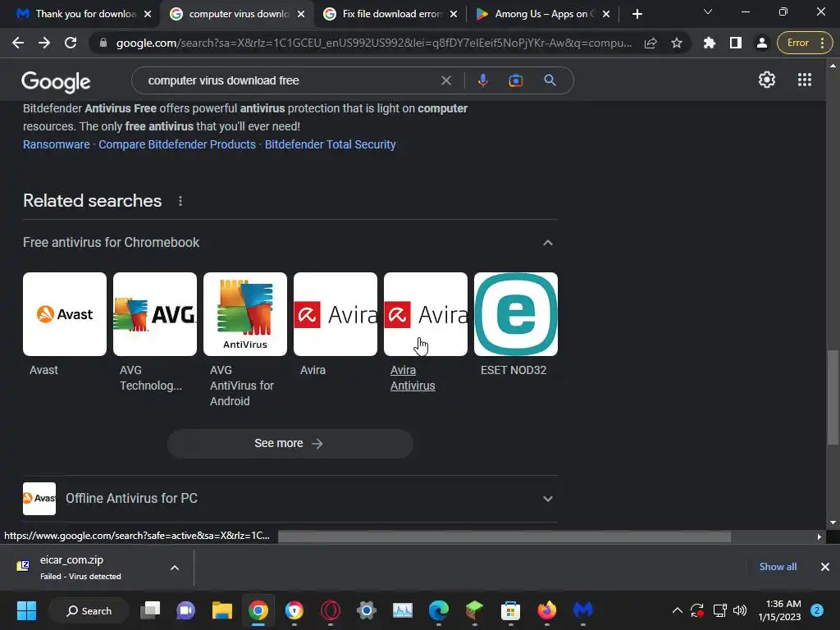840x630 pixels.
Task: Open Google quick settings gear
Action: point(767,80)
